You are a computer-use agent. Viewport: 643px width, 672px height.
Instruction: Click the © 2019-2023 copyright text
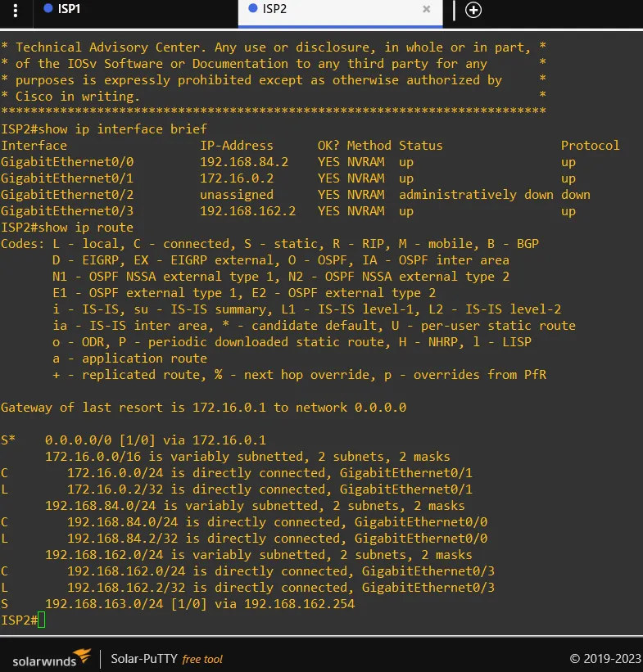click(605, 658)
